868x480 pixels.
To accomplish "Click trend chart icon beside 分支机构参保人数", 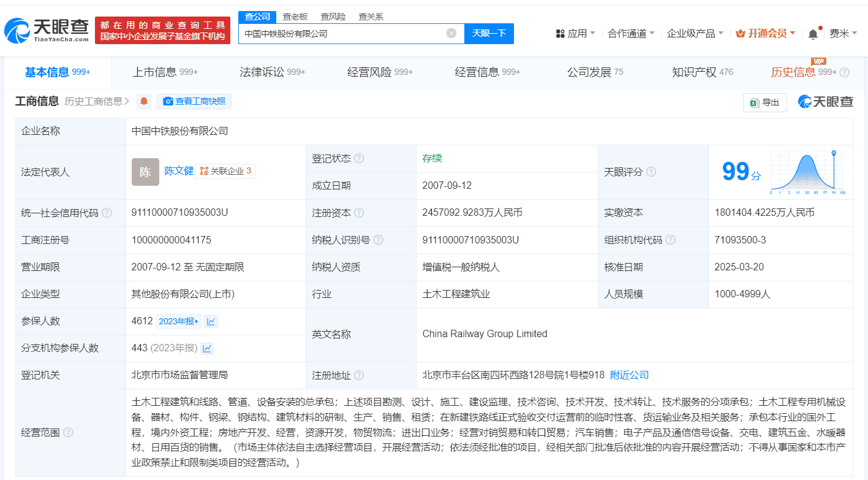I will pos(207,348).
